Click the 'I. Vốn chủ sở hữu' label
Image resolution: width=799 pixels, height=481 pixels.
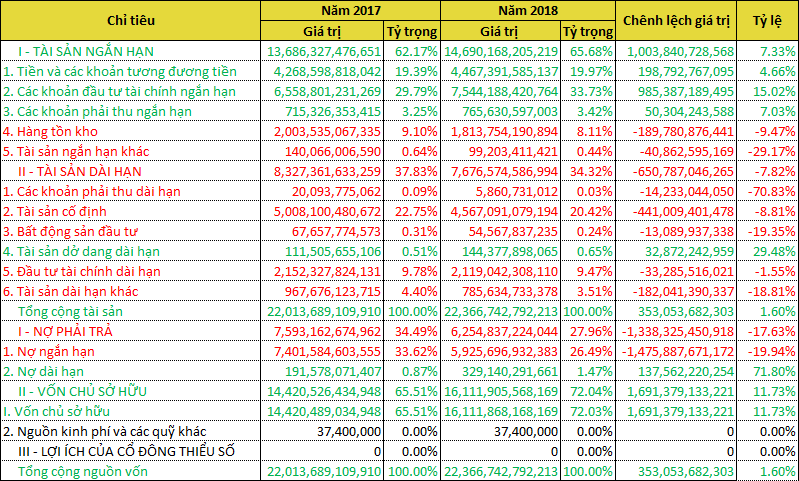tap(57, 411)
